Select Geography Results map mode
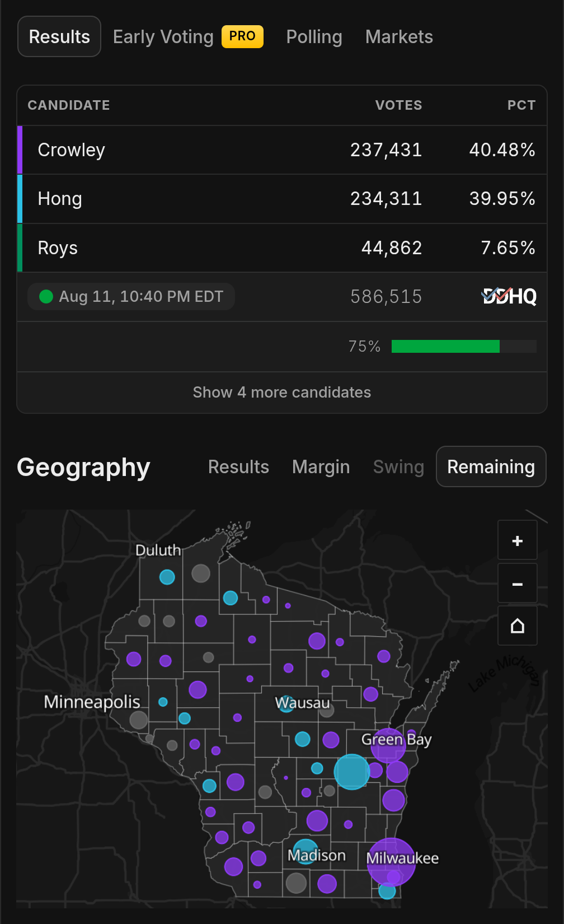564x924 pixels. (238, 466)
